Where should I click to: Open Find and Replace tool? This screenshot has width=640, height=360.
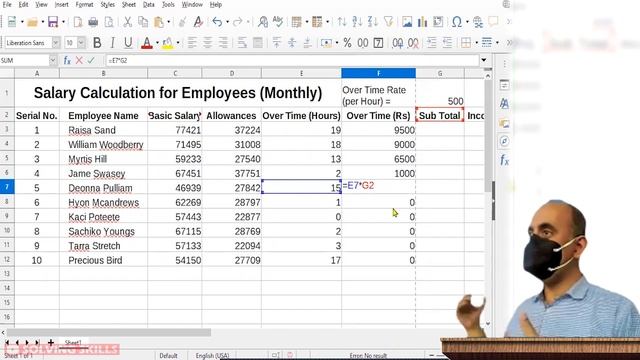click(x=263, y=22)
